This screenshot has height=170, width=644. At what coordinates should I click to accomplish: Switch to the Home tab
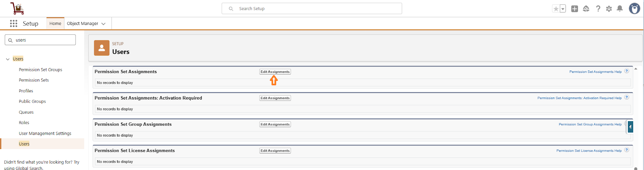(55, 23)
